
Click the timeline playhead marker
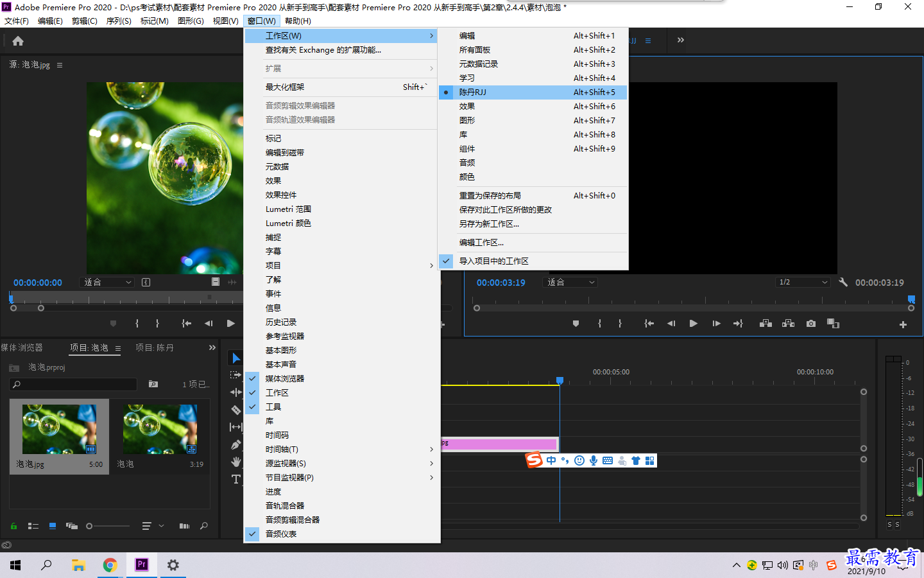click(x=560, y=381)
